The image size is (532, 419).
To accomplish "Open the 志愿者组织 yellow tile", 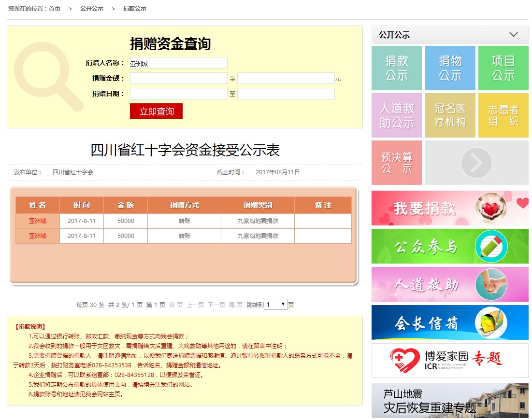I will [x=503, y=115].
